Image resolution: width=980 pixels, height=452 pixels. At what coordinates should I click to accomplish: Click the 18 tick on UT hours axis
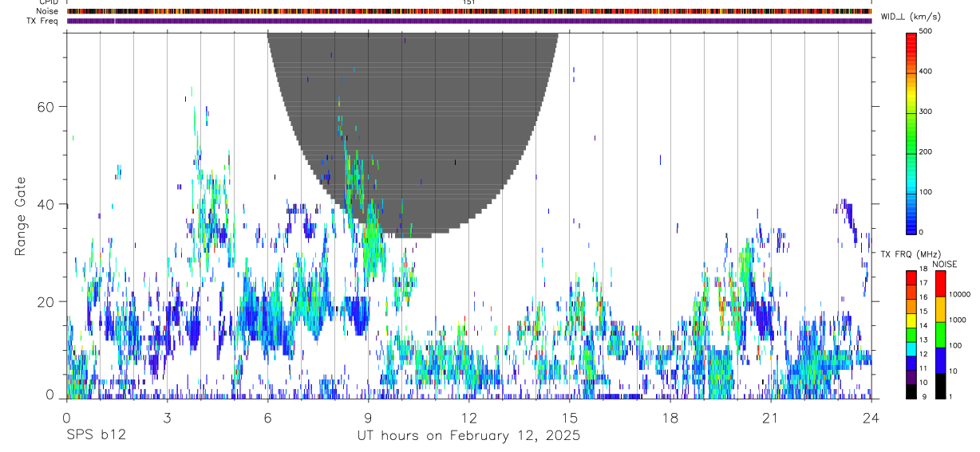pyautogui.click(x=670, y=419)
